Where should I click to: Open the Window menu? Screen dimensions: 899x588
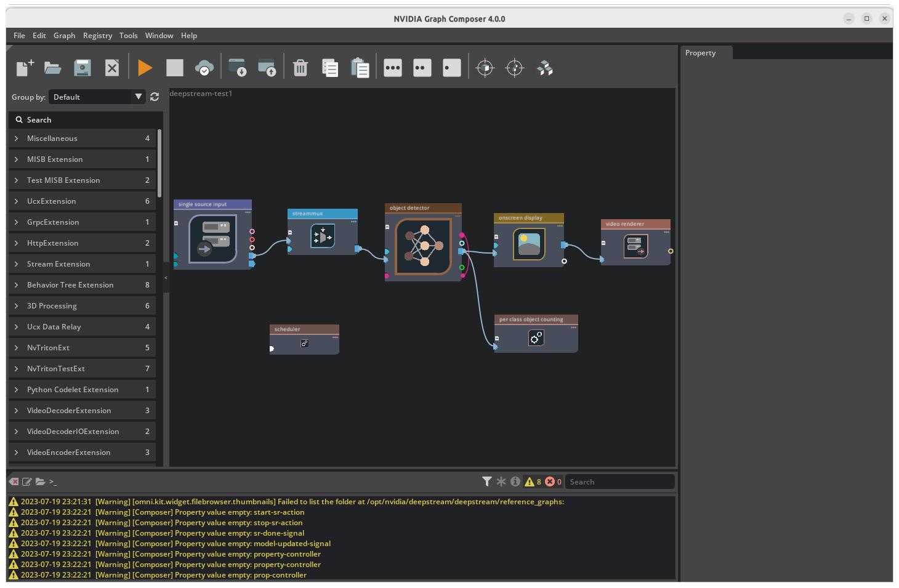[x=159, y=36]
